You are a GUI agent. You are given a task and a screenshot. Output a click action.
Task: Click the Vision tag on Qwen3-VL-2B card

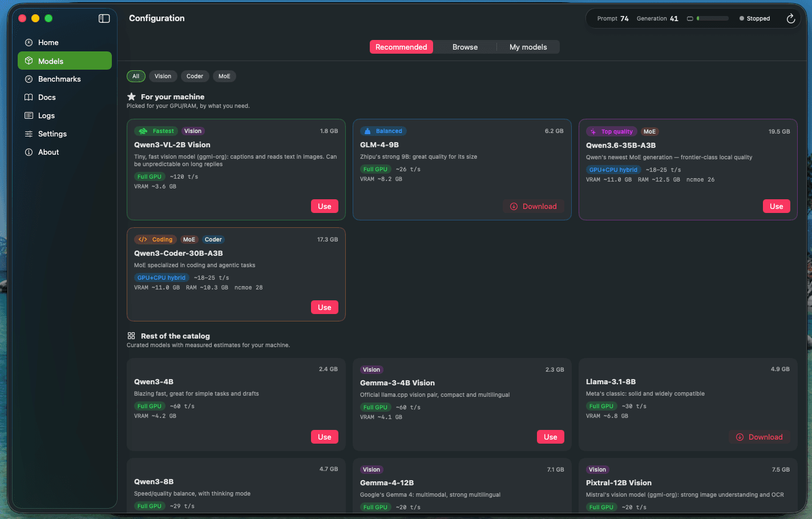point(193,131)
